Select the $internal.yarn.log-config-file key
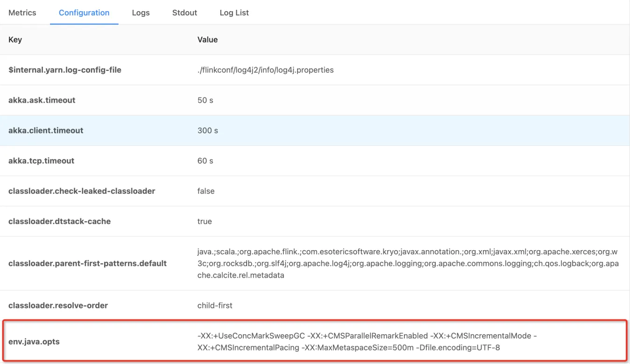 coord(65,70)
